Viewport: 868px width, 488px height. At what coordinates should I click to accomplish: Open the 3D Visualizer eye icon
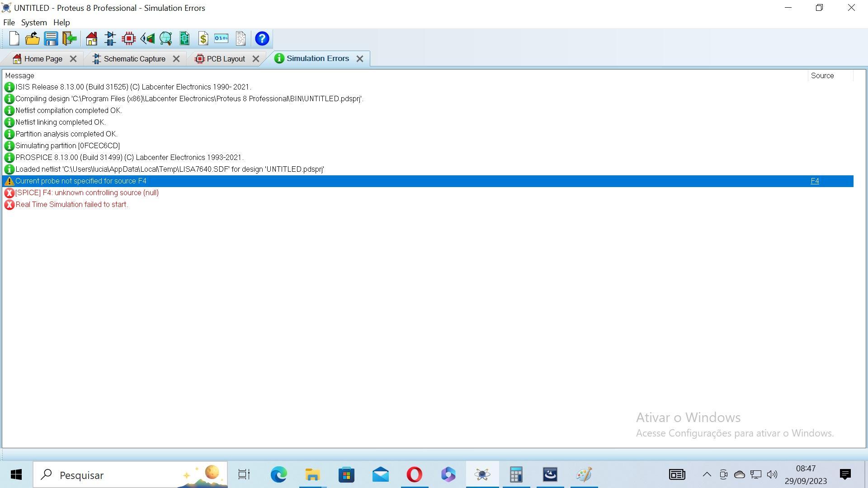[x=147, y=38]
